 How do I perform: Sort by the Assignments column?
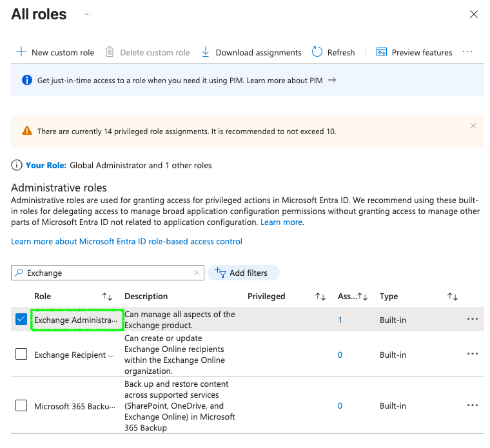pyautogui.click(x=362, y=296)
